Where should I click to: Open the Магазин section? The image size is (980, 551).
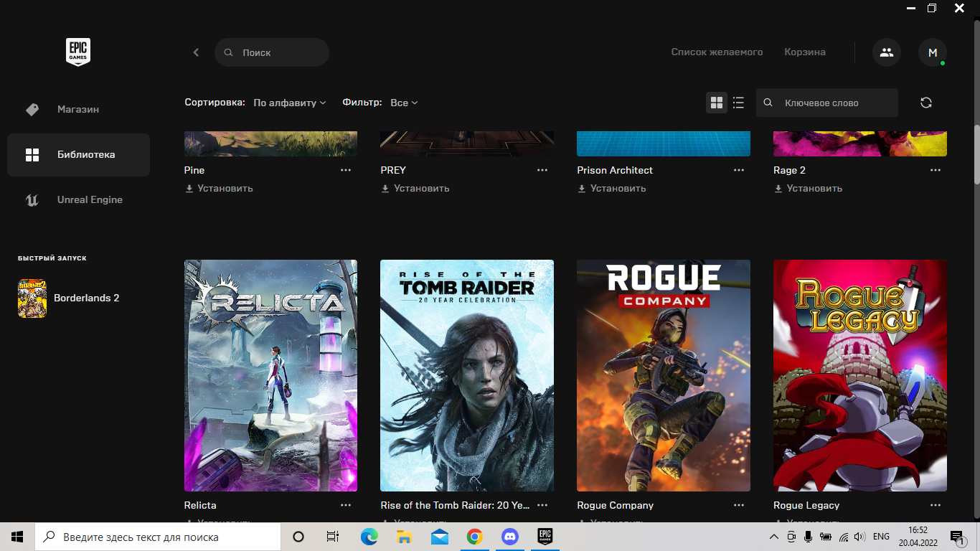[x=78, y=110]
